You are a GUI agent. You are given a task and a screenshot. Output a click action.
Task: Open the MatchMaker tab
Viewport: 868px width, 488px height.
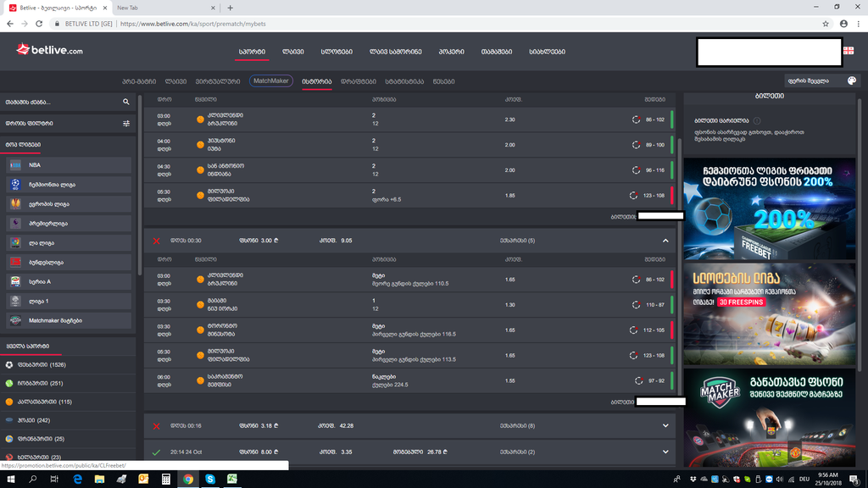270,81
